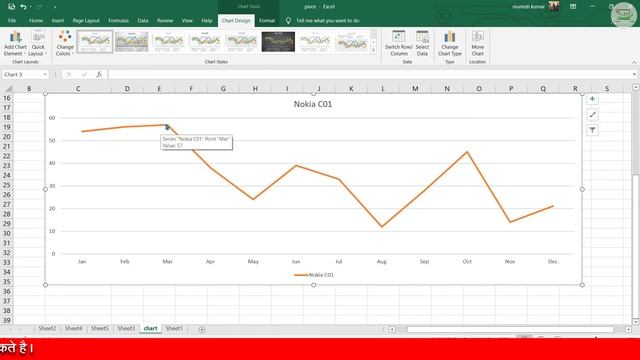Click the formula bar cancel X icon
This screenshot has height=360, width=640.
coord(69,74)
